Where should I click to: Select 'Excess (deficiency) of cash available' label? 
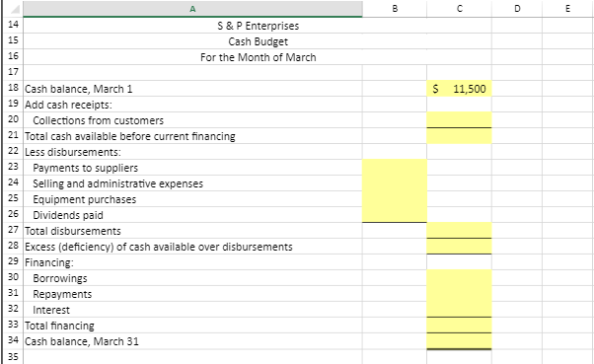(158, 247)
